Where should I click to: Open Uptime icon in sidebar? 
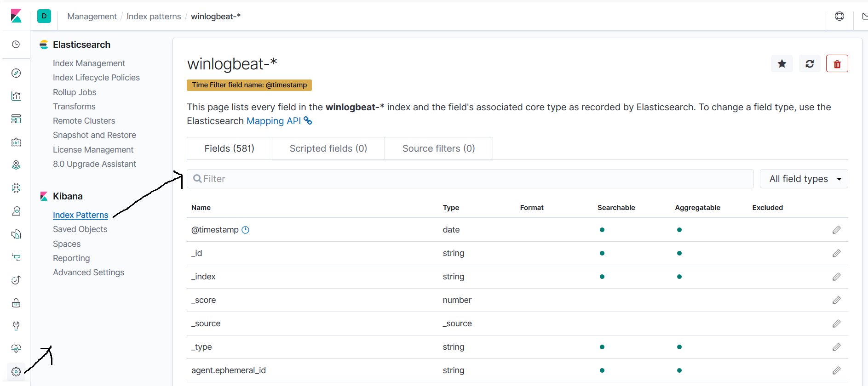[16, 280]
